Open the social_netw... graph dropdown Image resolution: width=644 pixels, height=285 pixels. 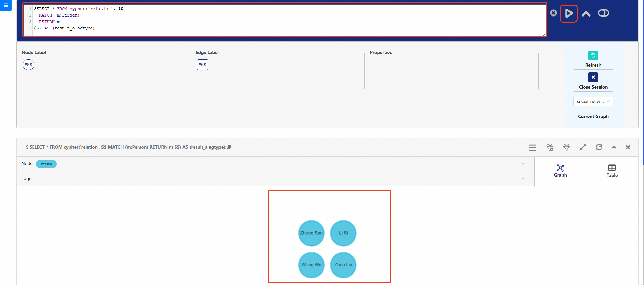[x=593, y=101]
